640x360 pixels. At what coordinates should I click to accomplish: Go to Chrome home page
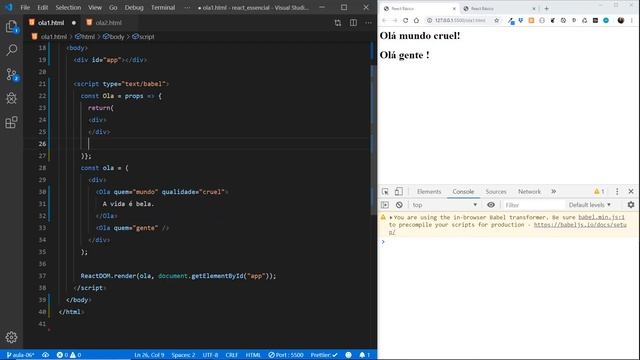[416, 20]
